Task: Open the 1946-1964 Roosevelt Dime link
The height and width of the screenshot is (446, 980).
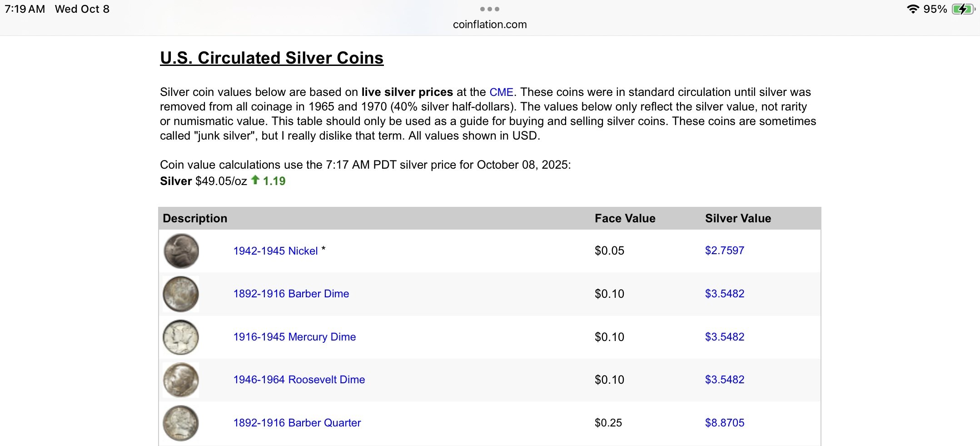Action: (299, 380)
